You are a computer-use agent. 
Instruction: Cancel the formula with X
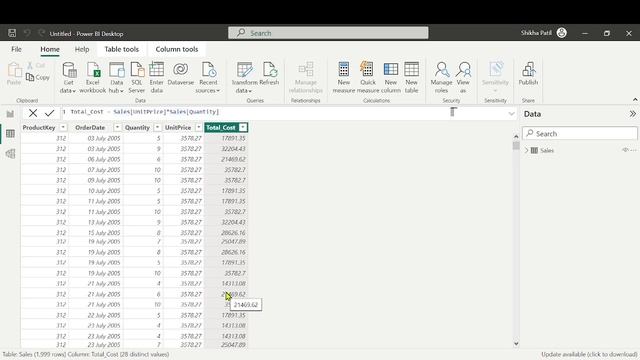(33, 113)
